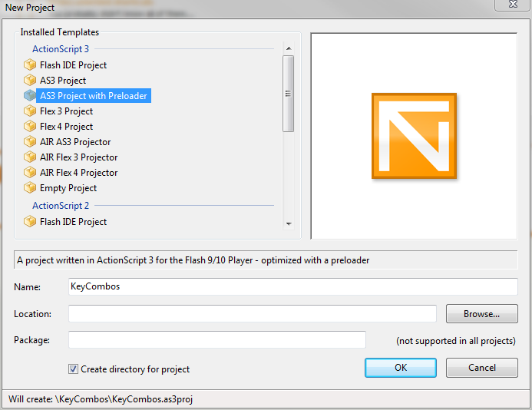Choose the Flex 3 Project template
The image size is (532, 410).
click(x=66, y=111)
